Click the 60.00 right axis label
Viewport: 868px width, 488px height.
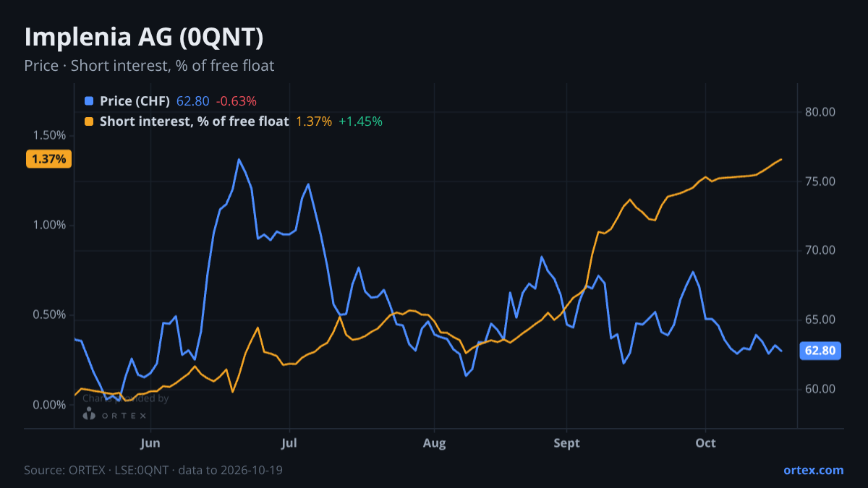tap(820, 389)
